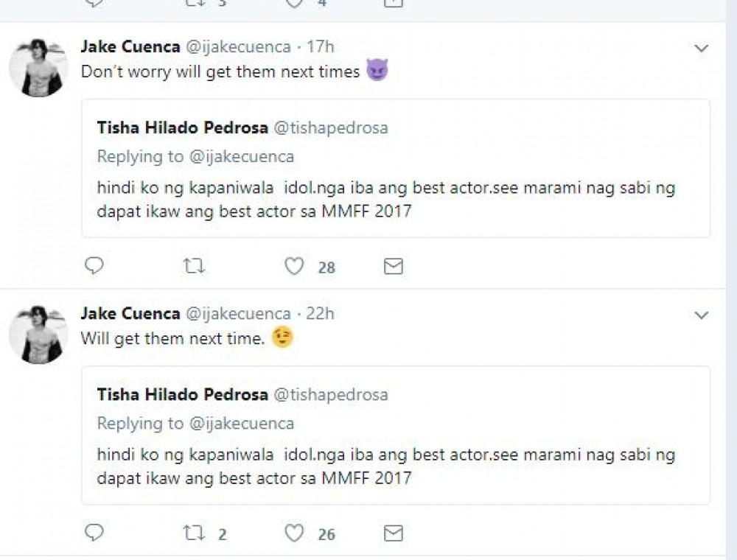
Task: Click Jake Cuenca avatar on the 17h tweet
Action: point(38,68)
